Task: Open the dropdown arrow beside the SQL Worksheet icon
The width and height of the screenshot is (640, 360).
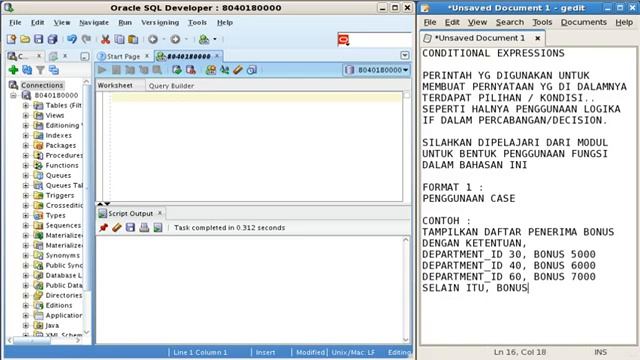Action: tap(215, 39)
